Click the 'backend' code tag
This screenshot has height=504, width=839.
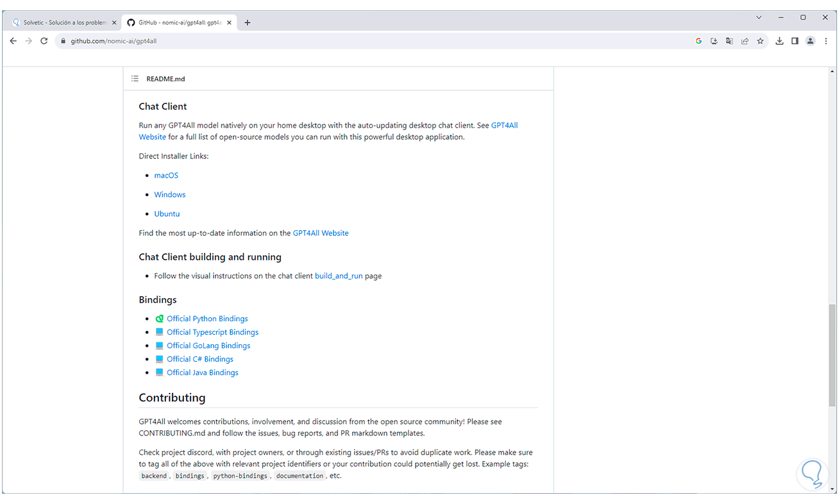154,476
